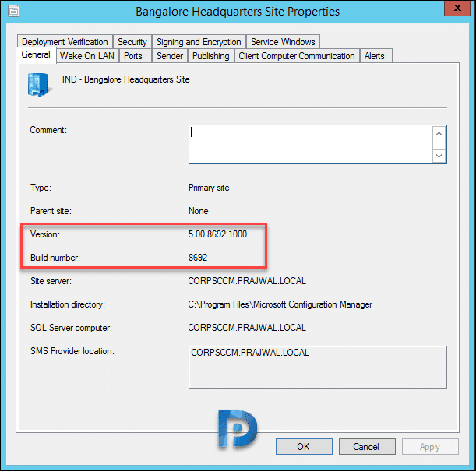Select version value 5.00.8692.1000

pos(217,234)
